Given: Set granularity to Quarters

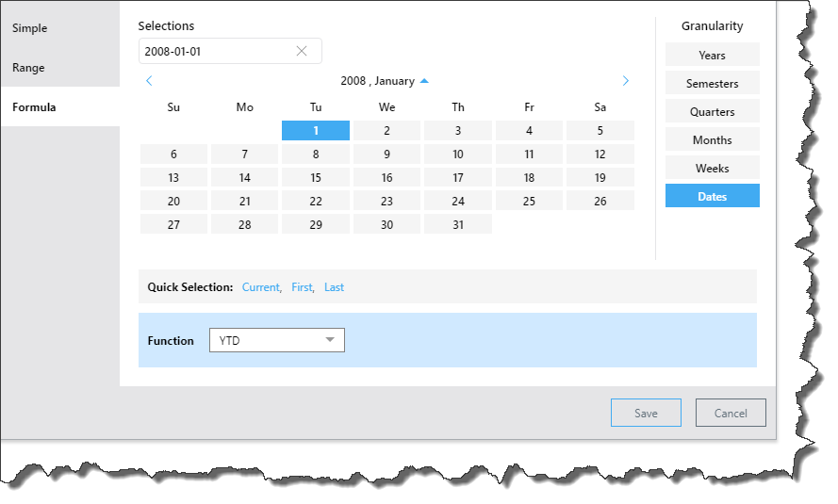Looking at the screenshot, I should coord(712,111).
